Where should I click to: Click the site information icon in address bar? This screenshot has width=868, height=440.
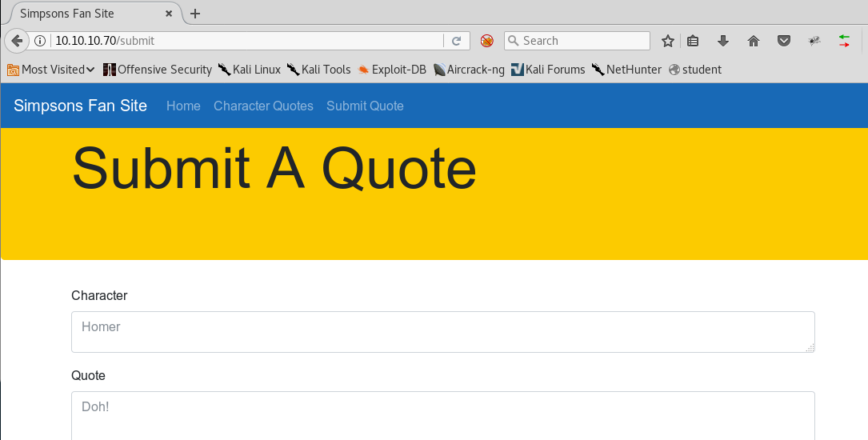point(40,41)
